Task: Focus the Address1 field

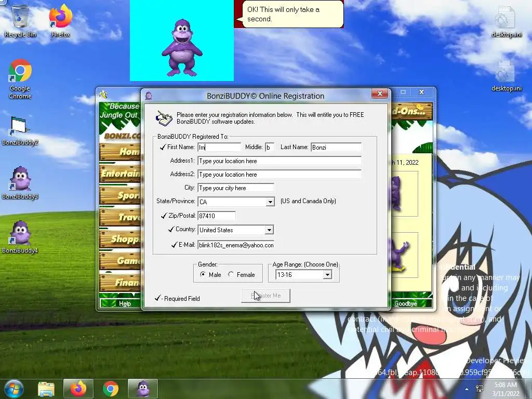Action: tap(280, 161)
